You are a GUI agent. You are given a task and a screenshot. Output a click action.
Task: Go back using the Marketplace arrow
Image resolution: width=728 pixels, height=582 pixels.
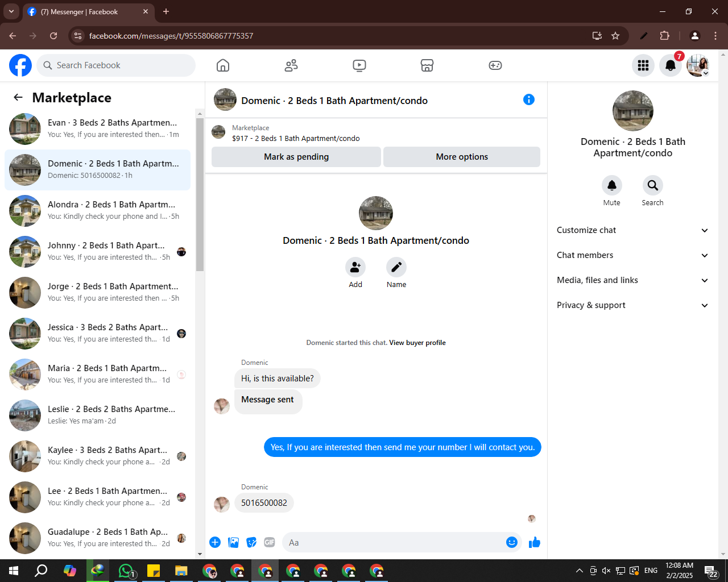18,97
